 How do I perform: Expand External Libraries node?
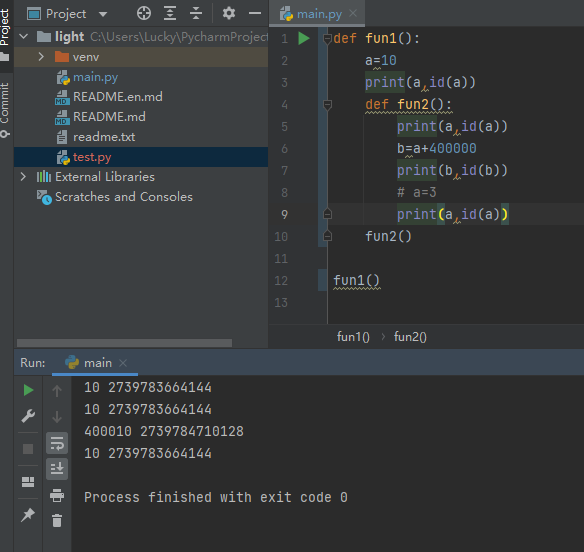point(23,177)
